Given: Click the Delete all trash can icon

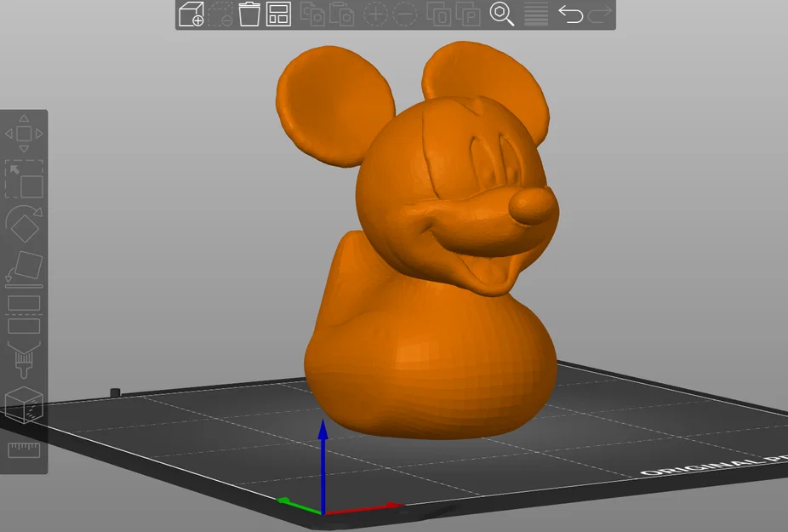Looking at the screenshot, I should click(x=249, y=14).
